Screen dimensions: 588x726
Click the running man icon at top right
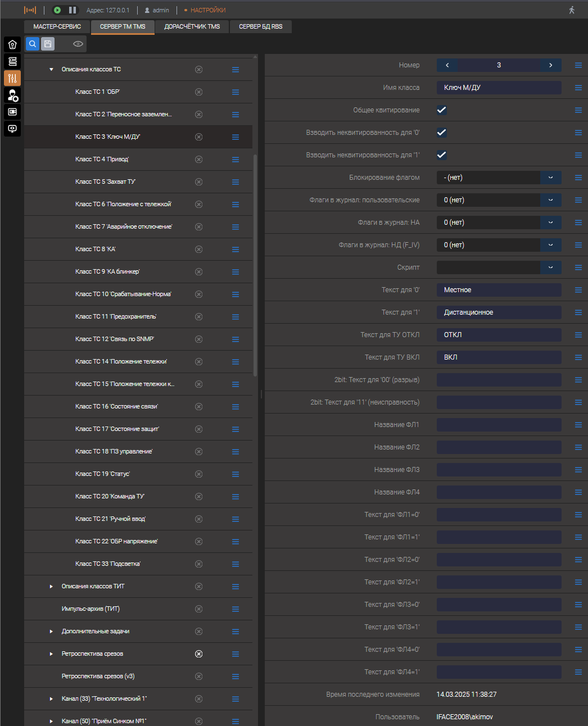[572, 10]
